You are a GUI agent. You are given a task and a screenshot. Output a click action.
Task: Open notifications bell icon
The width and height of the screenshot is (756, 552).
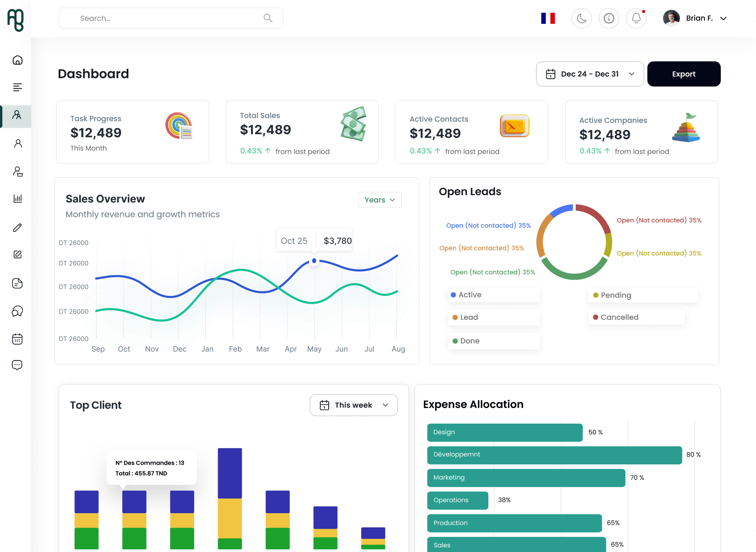636,18
